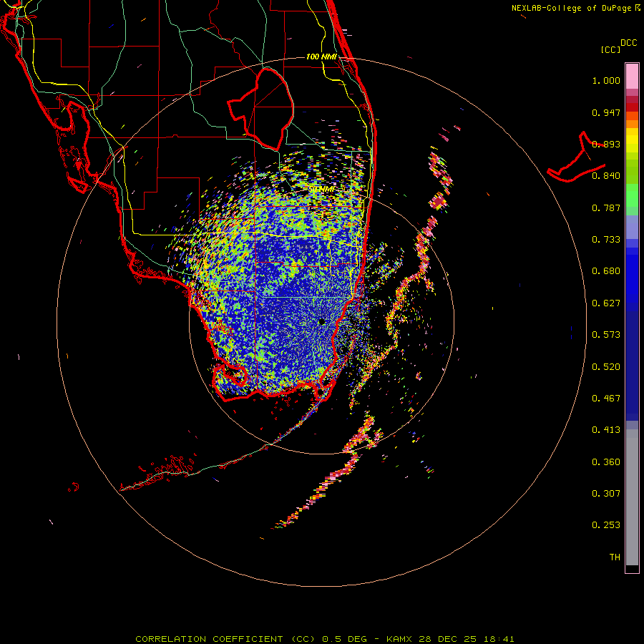Screen dimensions: 644x644
Task: Select the 0.413 color scale value
Action: click(606, 430)
